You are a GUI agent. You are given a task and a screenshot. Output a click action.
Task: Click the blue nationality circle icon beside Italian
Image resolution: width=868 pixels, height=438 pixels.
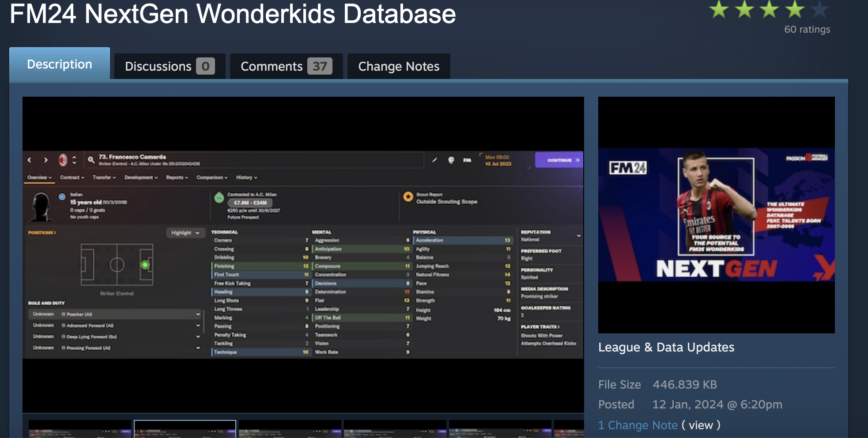62,196
